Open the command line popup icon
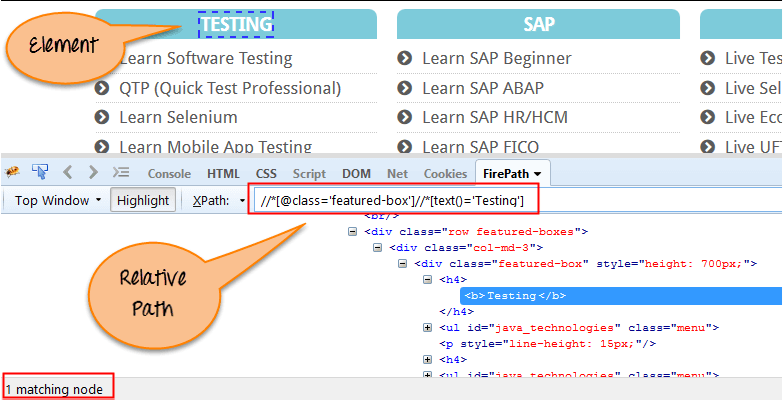This screenshot has height=400, width=783. (121, 172)
